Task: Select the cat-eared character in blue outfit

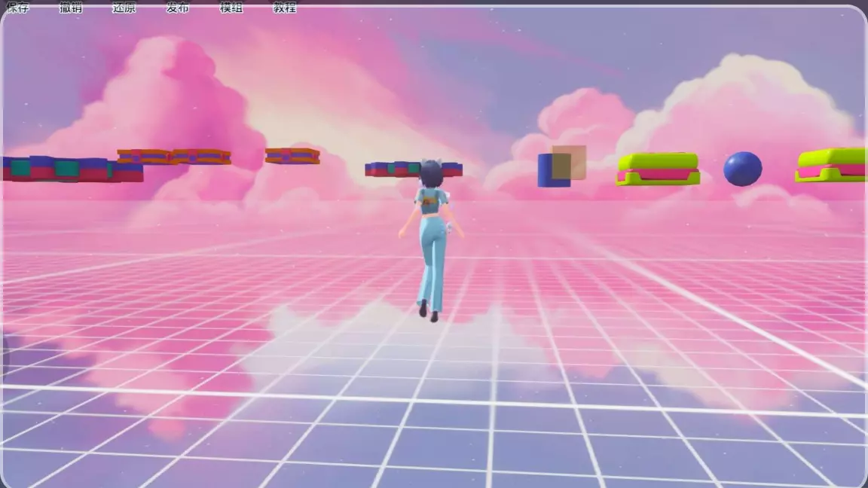Action: coord(432,233)
